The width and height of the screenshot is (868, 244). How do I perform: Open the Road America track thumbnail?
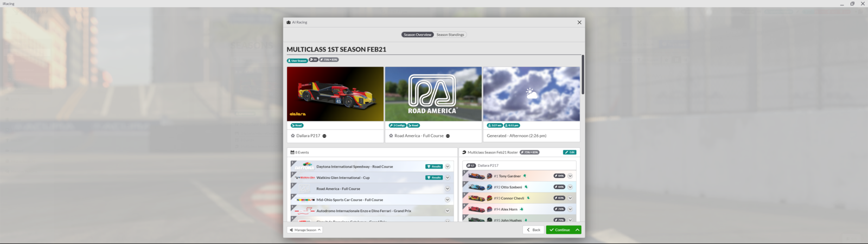[433, 94]
